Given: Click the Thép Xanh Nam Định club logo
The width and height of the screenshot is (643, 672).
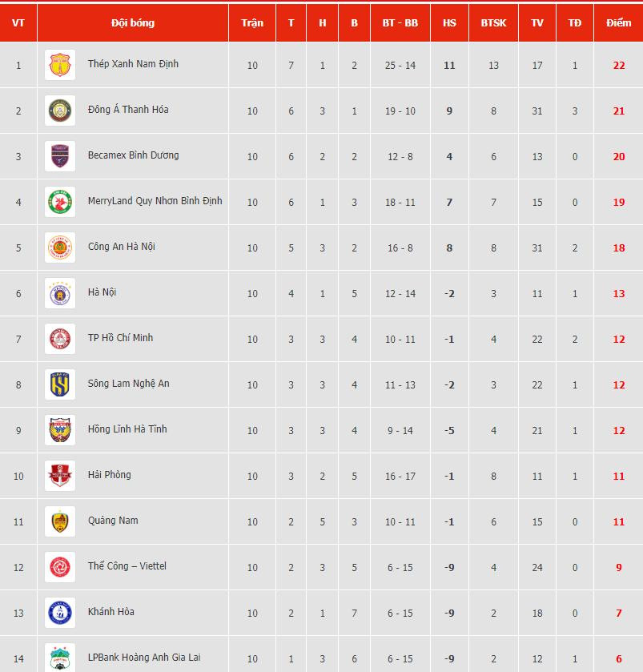Looking at the screenshot, I should coord(60,65).
